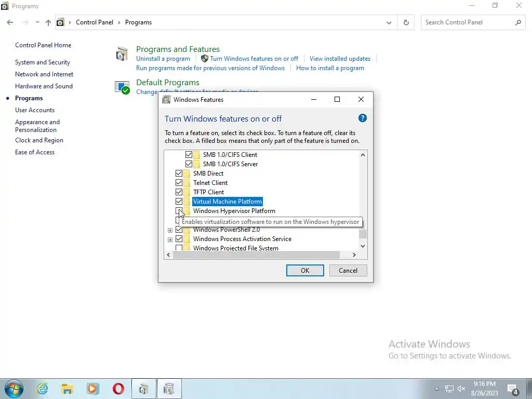Click the search magnifier icon
Screen dimensions: 532x399
[x=518, y=22]
